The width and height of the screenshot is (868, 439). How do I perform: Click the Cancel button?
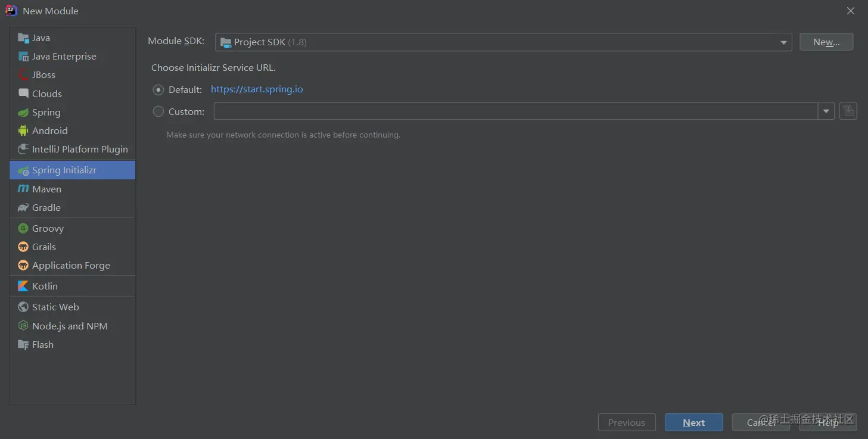pos(761,422)
